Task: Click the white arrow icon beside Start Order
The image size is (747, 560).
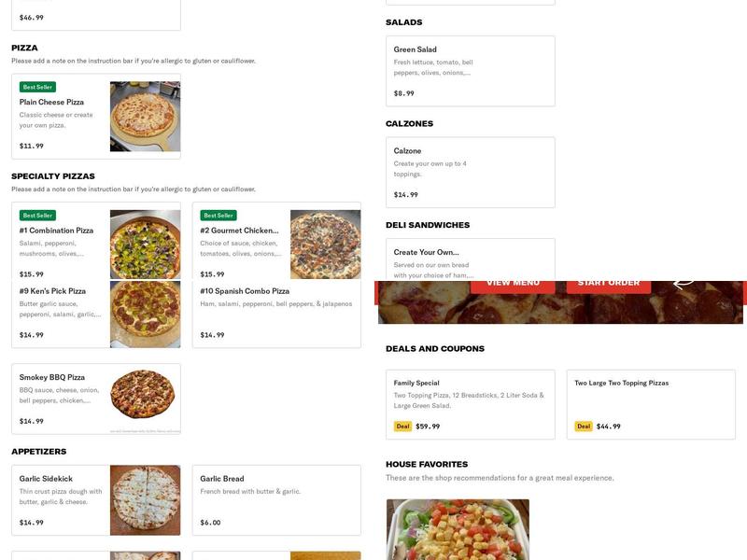Action: [x=684, y=282]
